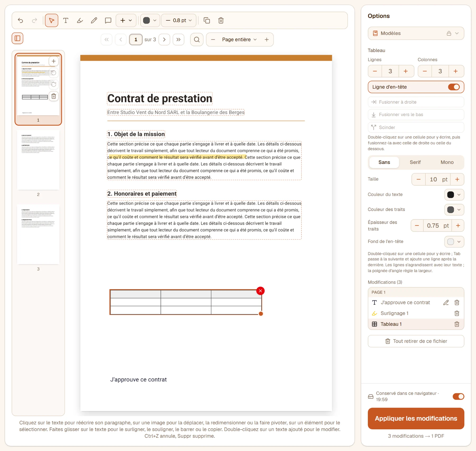Open the Page entière zoom dropdown
Screen dimensions: 476x451
pyautogui.click(x=240, y=39)
